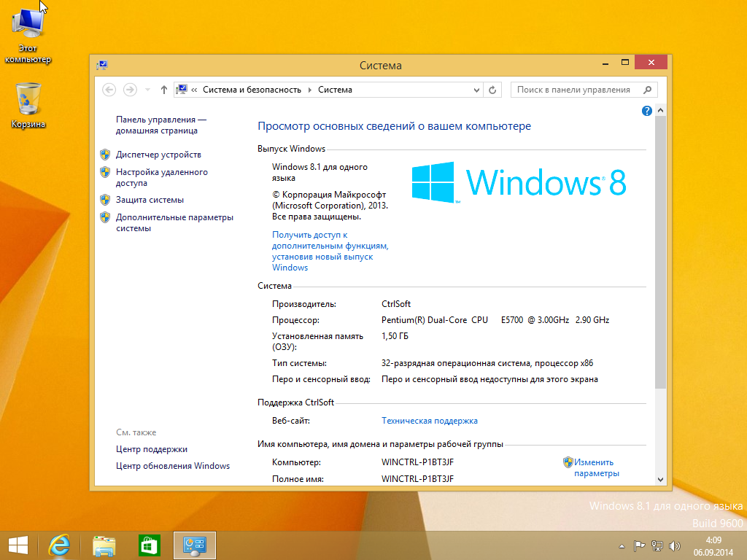This screenshot has height=560, width=747.
Task: Open Центр обновления Windows link
Action: click(x=172, y=466)
